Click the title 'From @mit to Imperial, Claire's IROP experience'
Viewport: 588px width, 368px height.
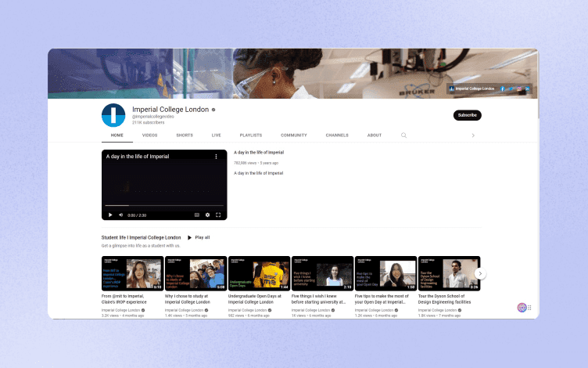(124, 299)
